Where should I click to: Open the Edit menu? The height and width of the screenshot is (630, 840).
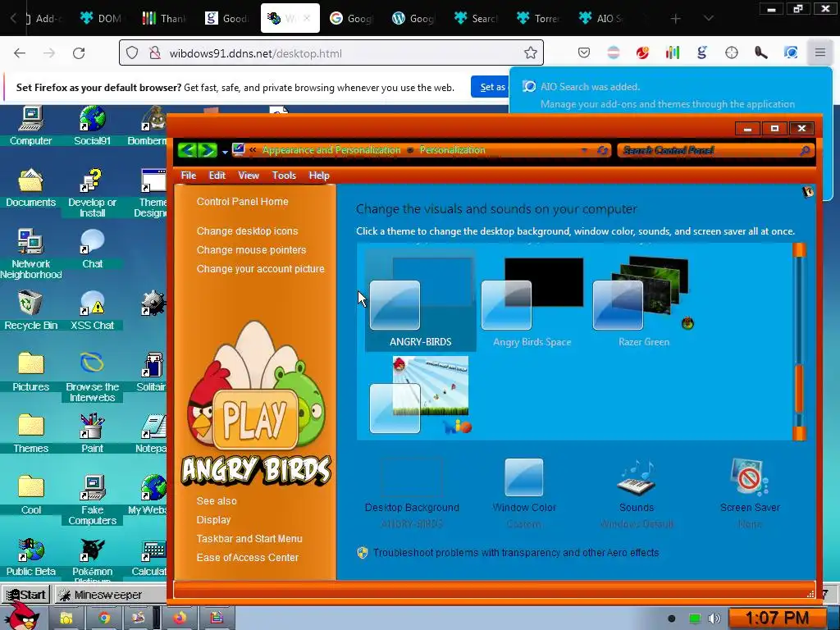[217, 176]
